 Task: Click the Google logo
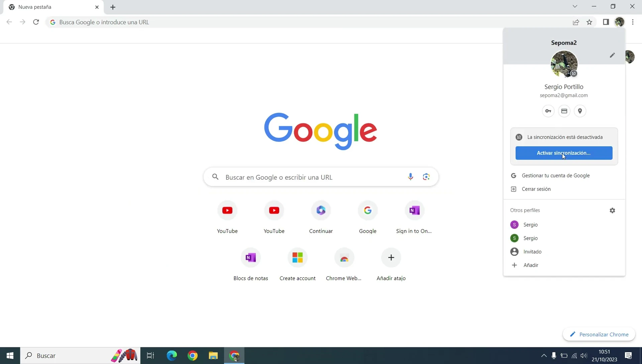pos(321,131)
